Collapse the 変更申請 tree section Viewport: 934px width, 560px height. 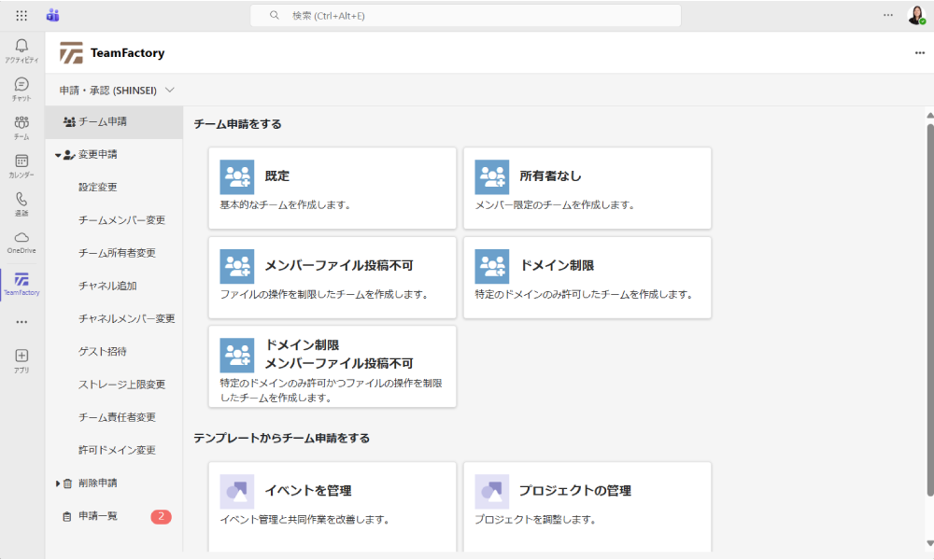click(x=57, y=155)
